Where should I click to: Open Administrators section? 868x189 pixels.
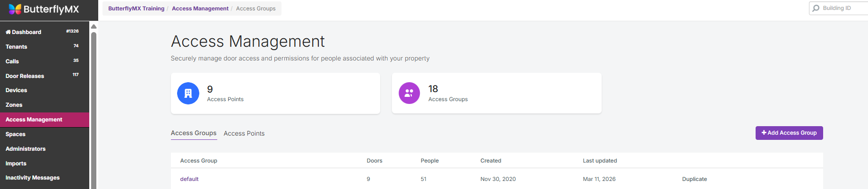(26, 149)
